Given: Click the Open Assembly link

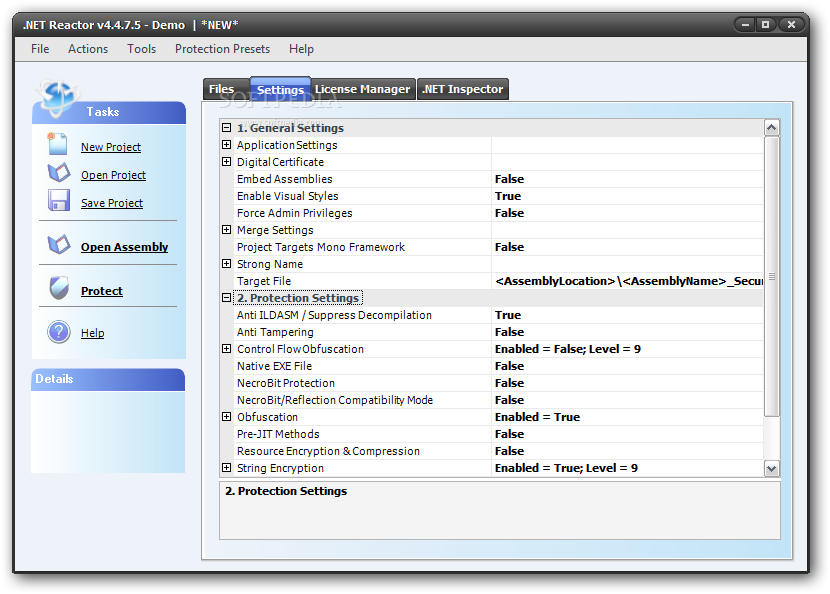Looking at the screenshot, I should 124,247.
